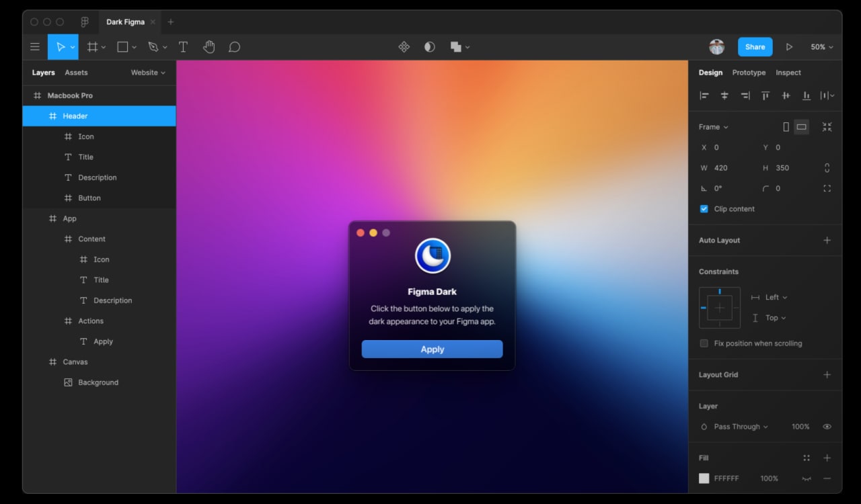The width and height of the screenshot is (861, 504).
Task: Align selection bottom
Action: 807,96
